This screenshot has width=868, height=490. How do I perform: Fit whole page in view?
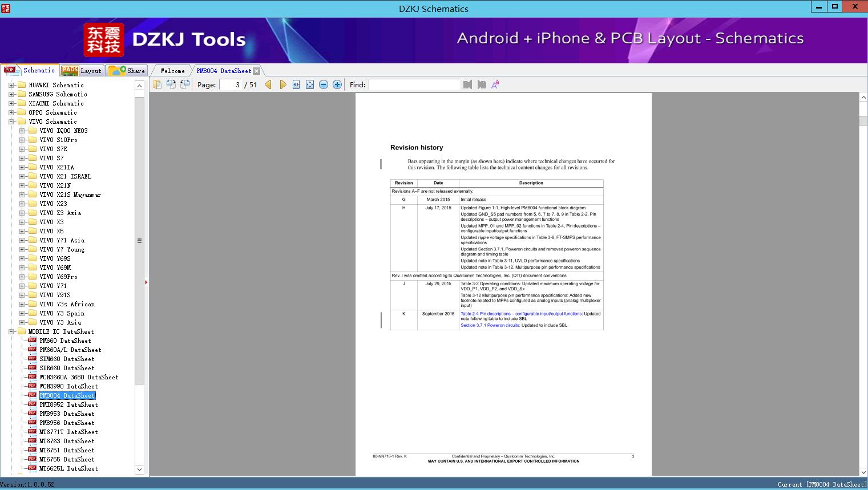(310, 84)
